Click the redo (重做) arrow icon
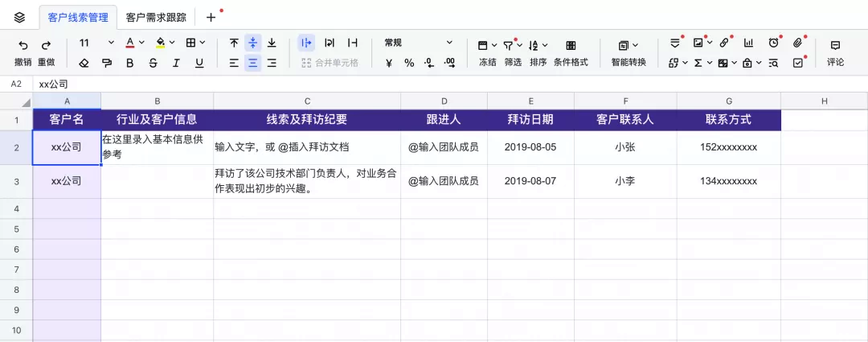This screenshot has width=868, height=342. click(47, 45)
